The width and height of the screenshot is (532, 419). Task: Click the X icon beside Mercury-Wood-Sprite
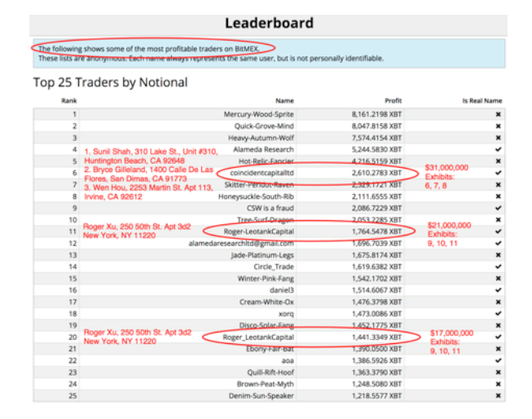(x=499, y=114)
